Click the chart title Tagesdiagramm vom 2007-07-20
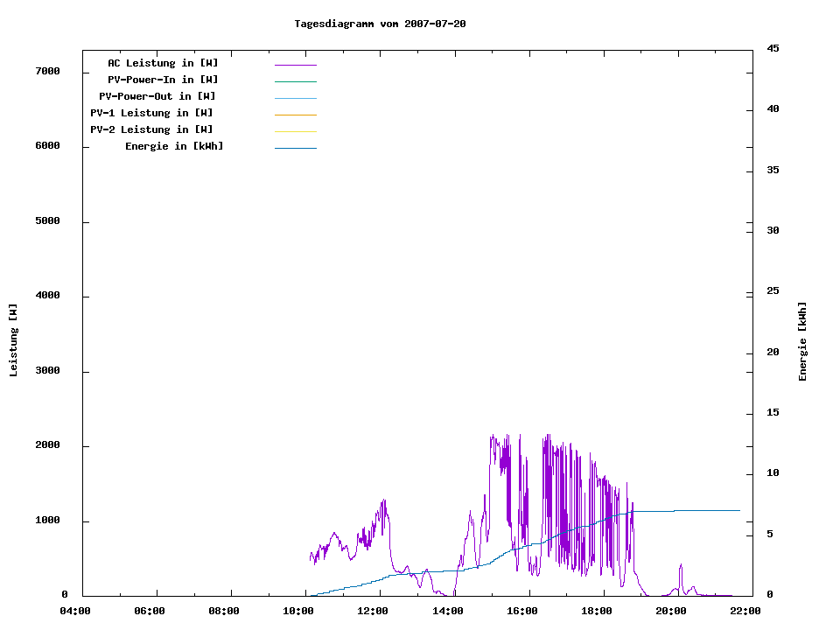Viewport: 840px width, 630px height. (x=380, y=24)
